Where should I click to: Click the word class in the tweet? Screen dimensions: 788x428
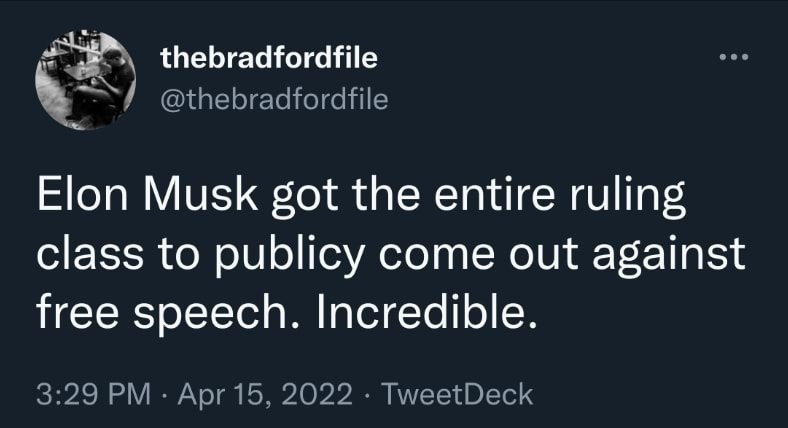pos(90,253)
